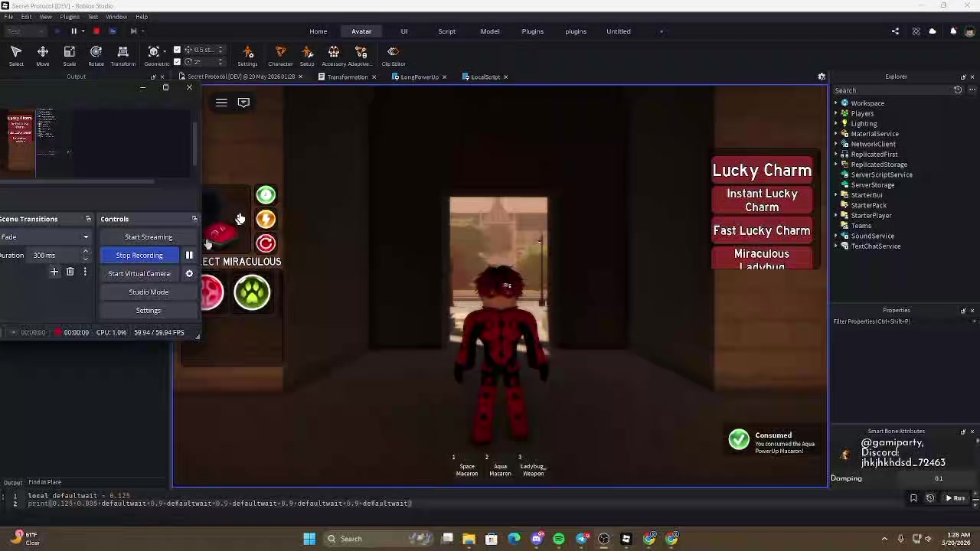
Task: Open the pause mode dropdown arrow
Action: [82, 31]
